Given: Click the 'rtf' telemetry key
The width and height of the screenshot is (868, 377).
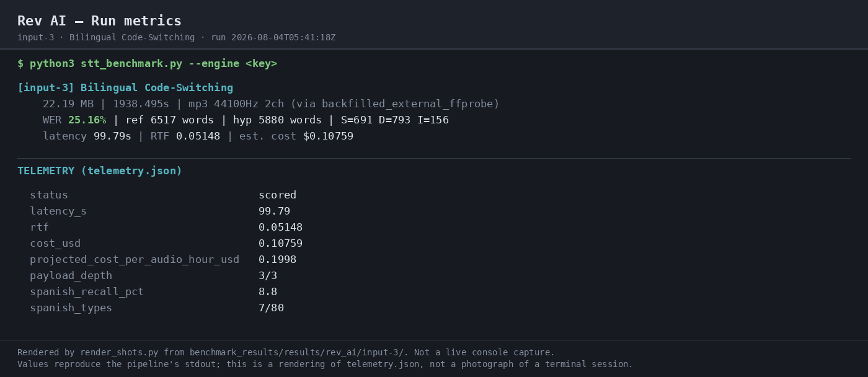Looking at the screenshot, I should 39,228.
